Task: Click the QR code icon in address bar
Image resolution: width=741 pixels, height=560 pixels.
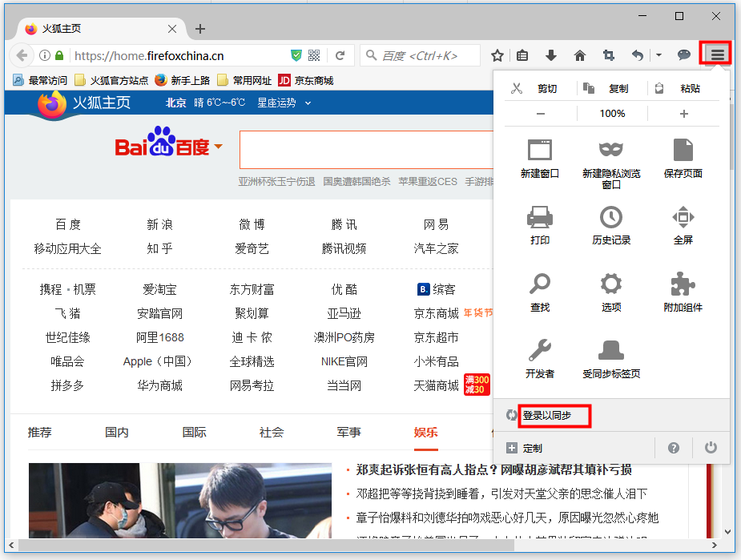Action: [314, 55]
